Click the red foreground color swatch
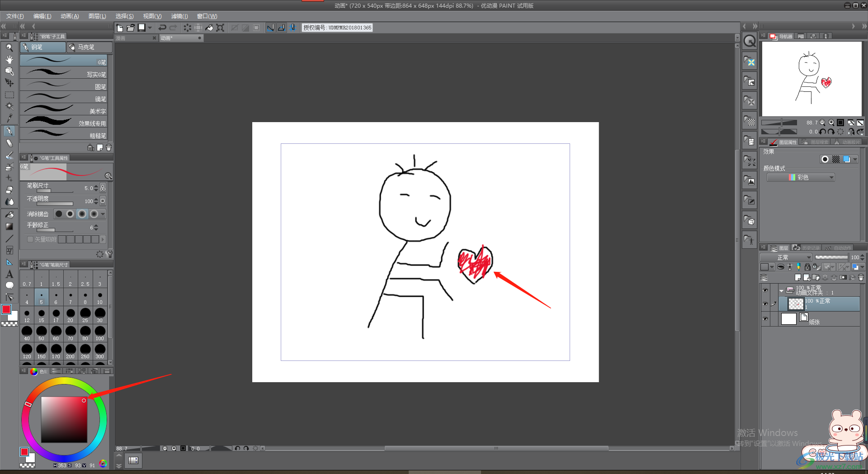This screenshot has height=474, width=868. point(6,309)
